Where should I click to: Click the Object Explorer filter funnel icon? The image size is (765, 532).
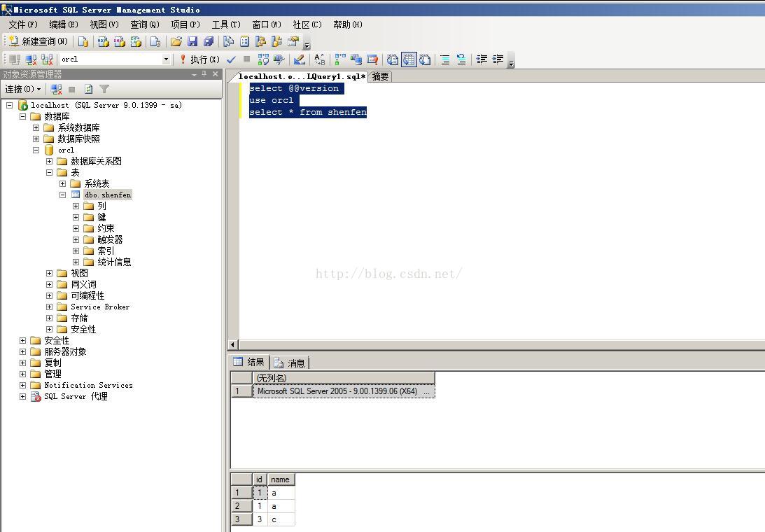coord(104,90)
